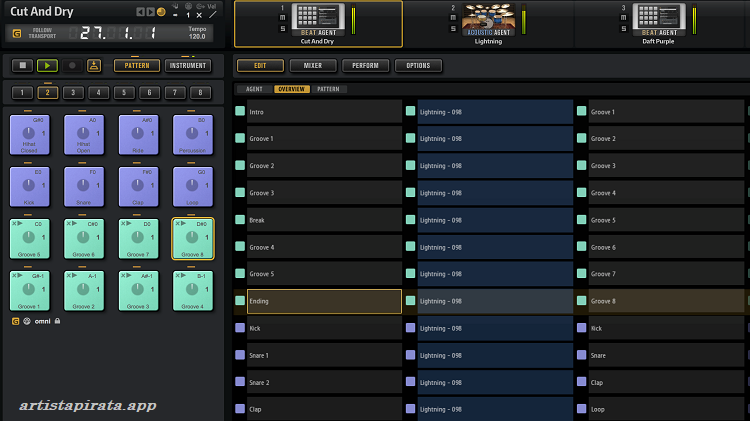The width and height of the screenshot is (750, 421).
Task: Switch to Pattern pad mode
Action: 137,66
